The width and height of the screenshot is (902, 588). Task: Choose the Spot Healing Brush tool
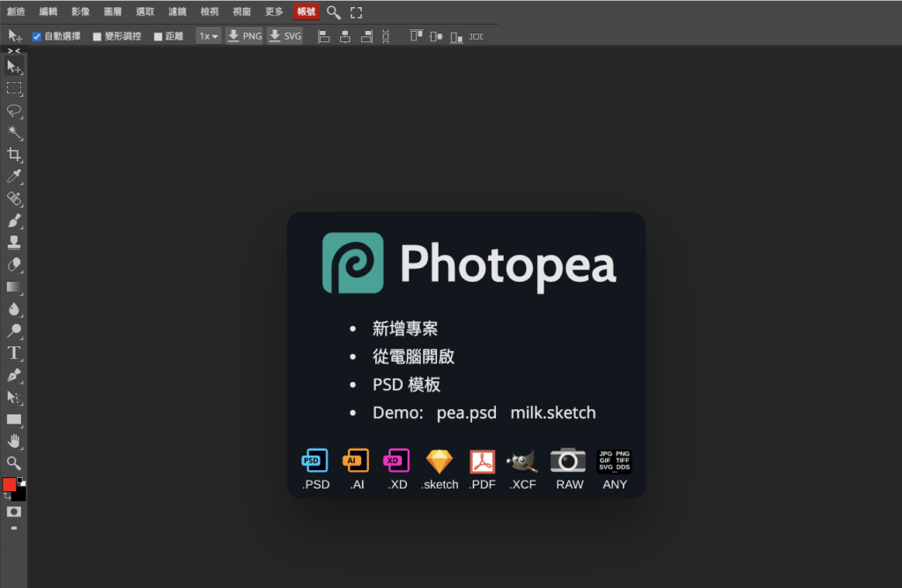pos(14,199)
